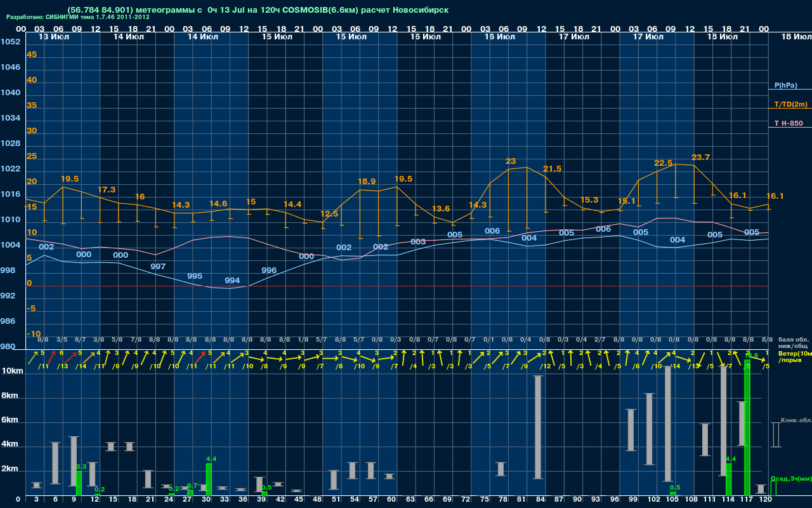This screenshot has height=508, width=812.
Task: Click the orange -10 temperature axis tick
Action: [34, 334]
